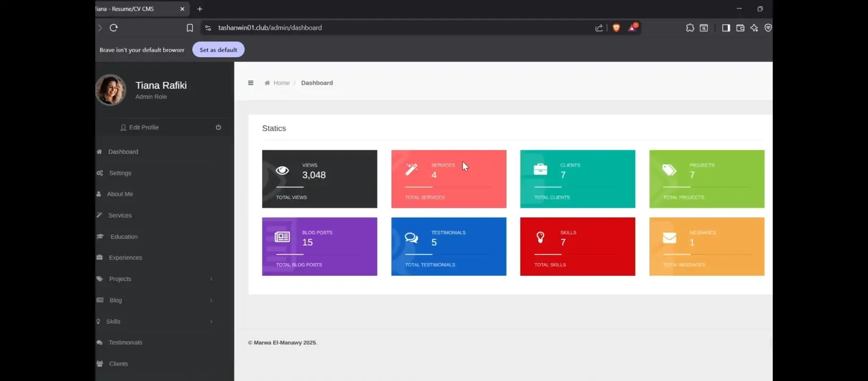Click the Statics section heading
868x381 pixels.
(274, 129)
